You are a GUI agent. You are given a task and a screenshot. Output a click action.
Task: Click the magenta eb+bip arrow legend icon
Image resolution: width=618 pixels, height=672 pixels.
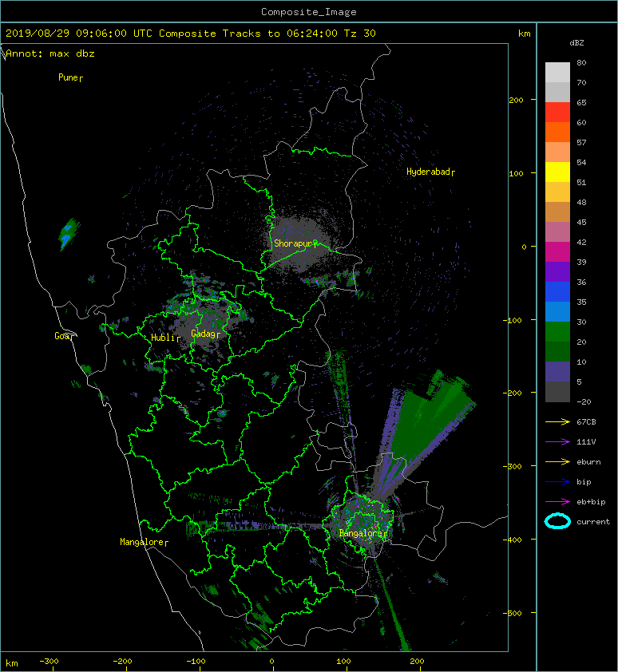(557, 501)
